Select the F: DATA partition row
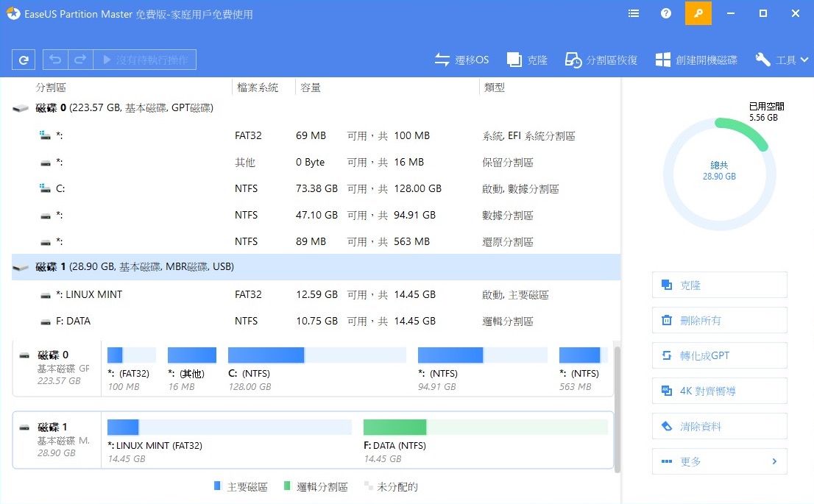This screenshot has width=814, height=504. pyautogui.click(x=316, y=321)
